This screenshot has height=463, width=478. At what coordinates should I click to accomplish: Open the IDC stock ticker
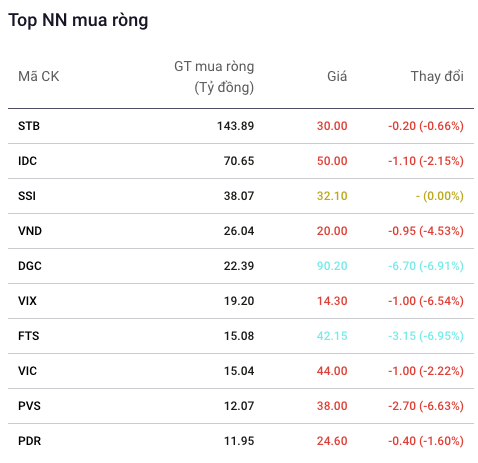click(x=27, y=161)
